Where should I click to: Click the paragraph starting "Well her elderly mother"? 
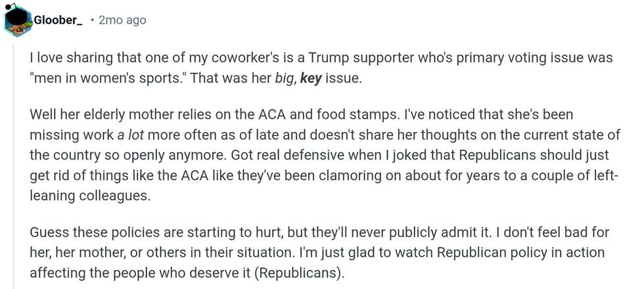pyautogui.click(x=315, y=156)
